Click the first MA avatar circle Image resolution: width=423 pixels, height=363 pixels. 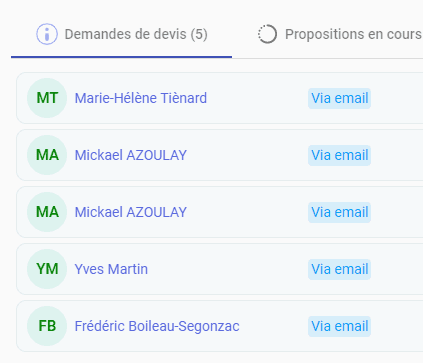point(47,155)
